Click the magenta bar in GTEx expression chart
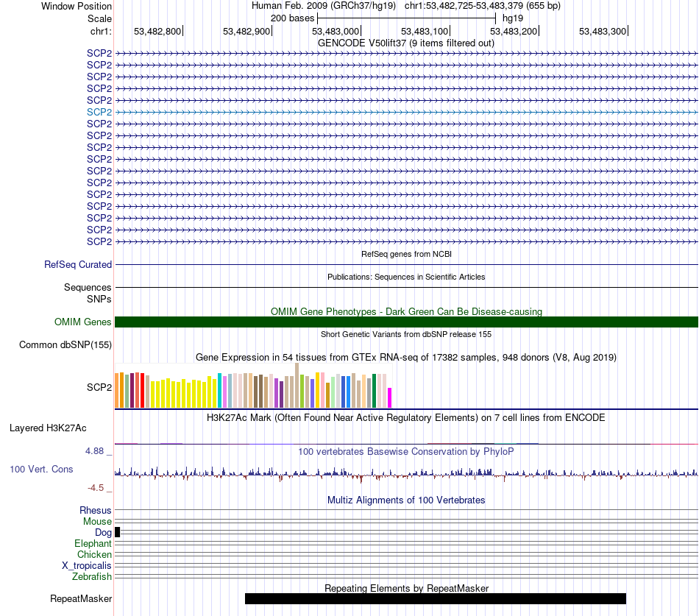This screenshot has height=616, width=699. coord(390,398)
